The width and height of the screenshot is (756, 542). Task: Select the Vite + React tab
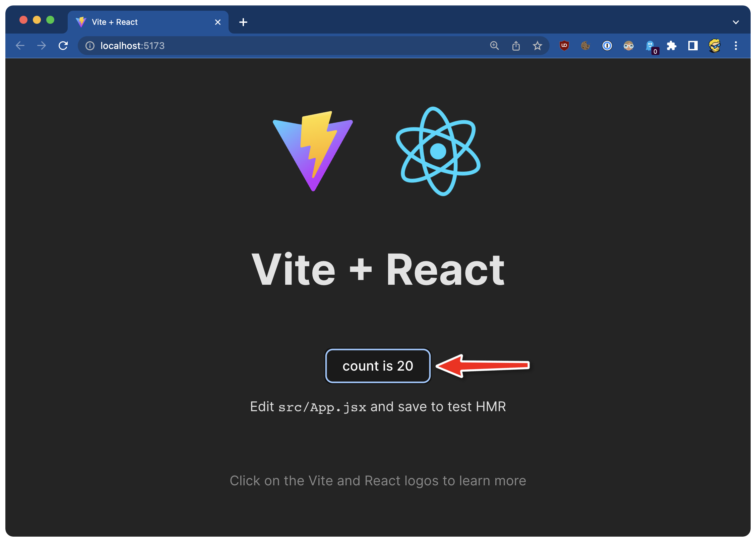click(141, 22)
